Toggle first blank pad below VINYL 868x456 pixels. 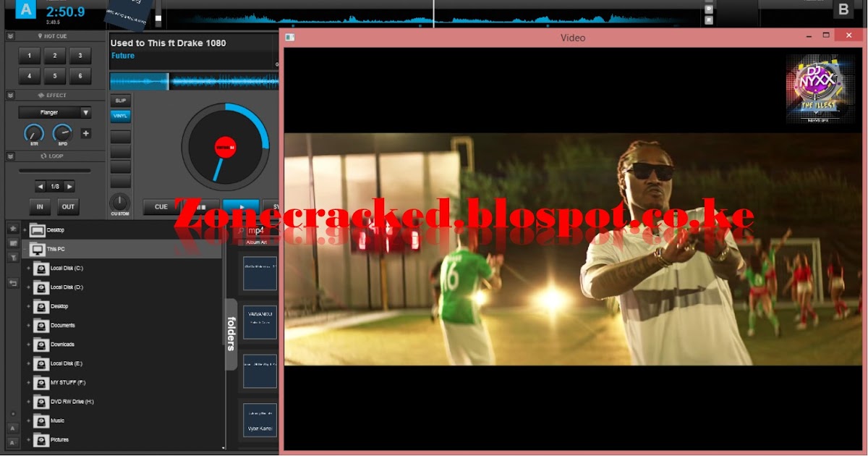(x=120, y=136)
